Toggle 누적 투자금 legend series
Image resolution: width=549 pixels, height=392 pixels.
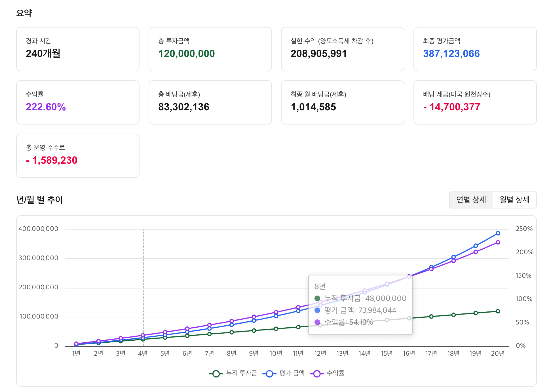[x=241, y=373]
